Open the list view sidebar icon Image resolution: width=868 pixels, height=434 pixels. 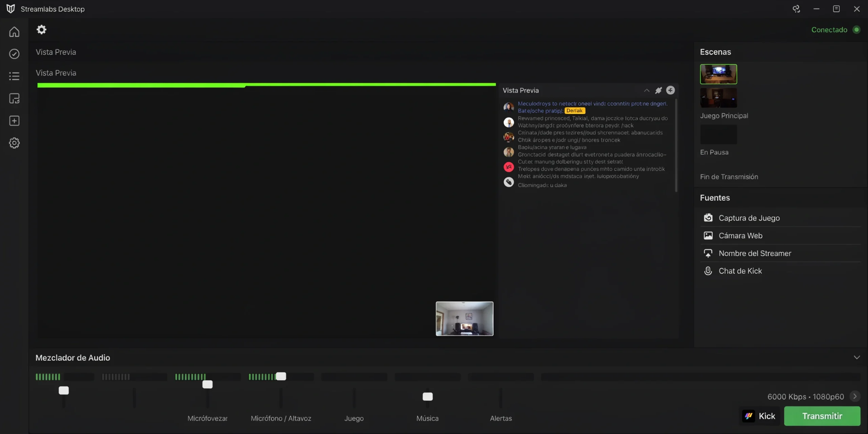(14, 76)
